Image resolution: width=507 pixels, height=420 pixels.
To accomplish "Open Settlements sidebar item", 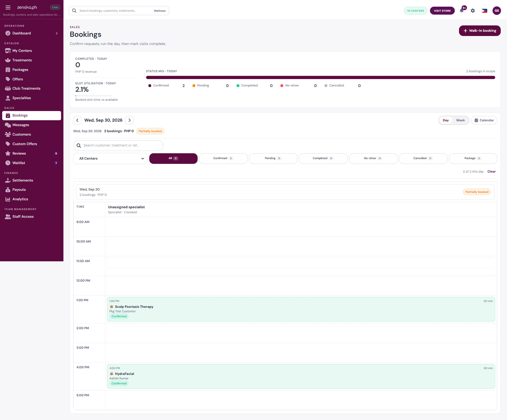I will coord(32,180).
